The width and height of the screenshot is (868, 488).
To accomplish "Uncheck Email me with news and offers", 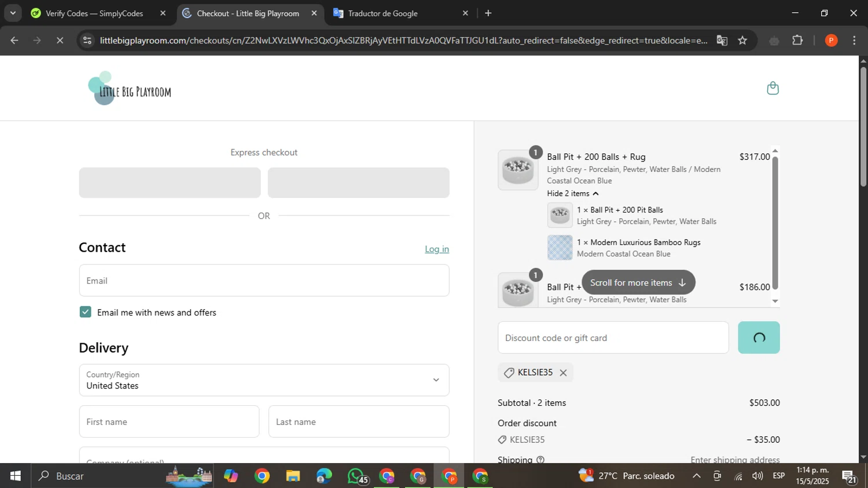I will click(x=85, y=312).
